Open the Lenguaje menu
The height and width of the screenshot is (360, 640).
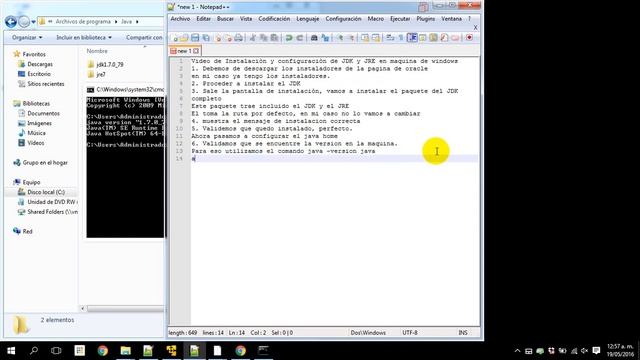point(307,19)
